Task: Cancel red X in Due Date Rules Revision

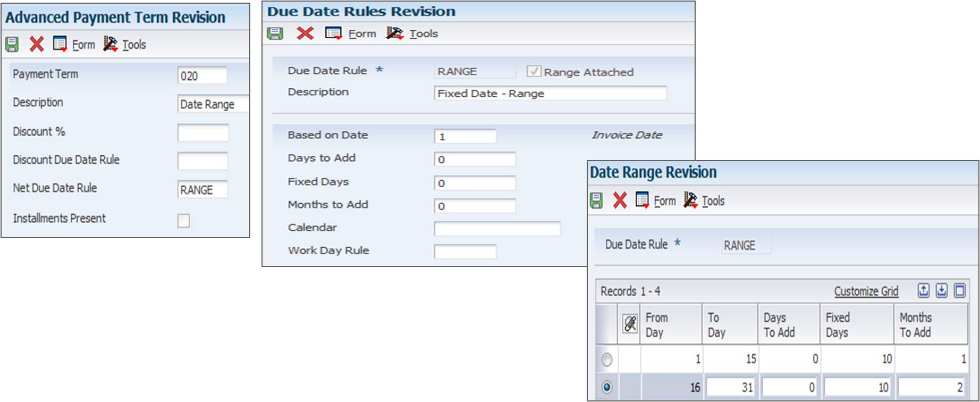Action: [x=305, y=33]
